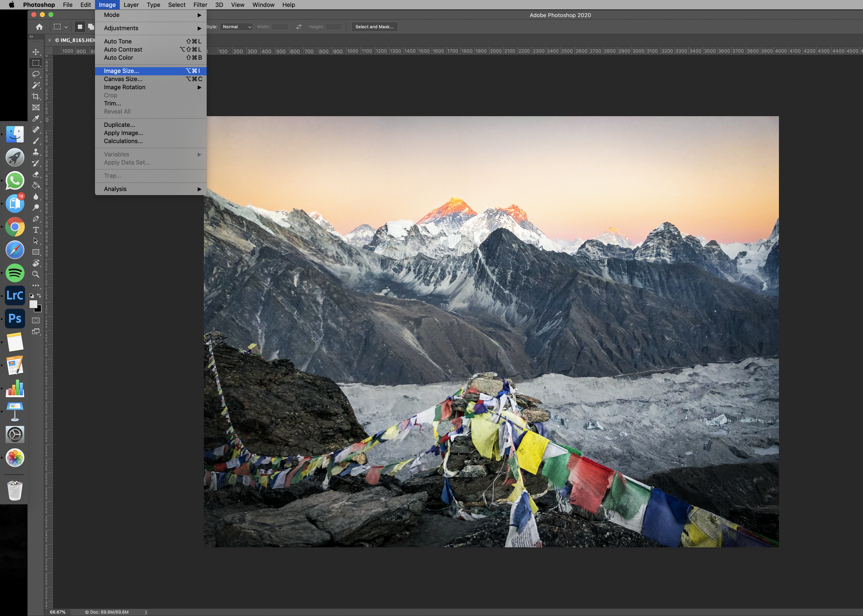Select the Move tool

click(x=36, y=52)
